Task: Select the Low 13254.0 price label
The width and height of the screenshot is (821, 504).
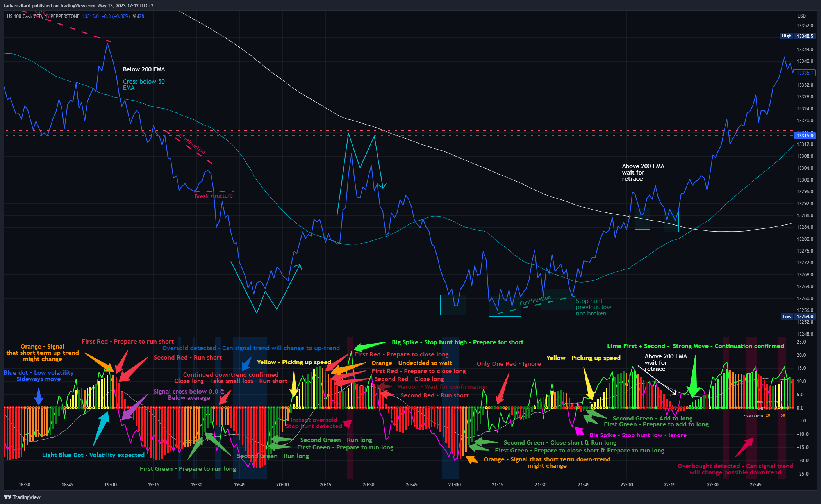Action: tap(798, 317)
